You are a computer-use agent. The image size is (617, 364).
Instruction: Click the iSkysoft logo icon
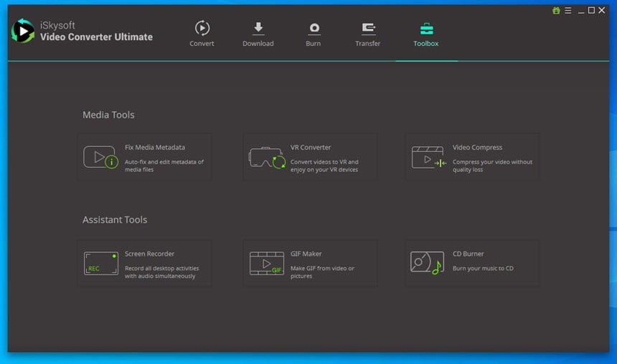click(23, 31)
